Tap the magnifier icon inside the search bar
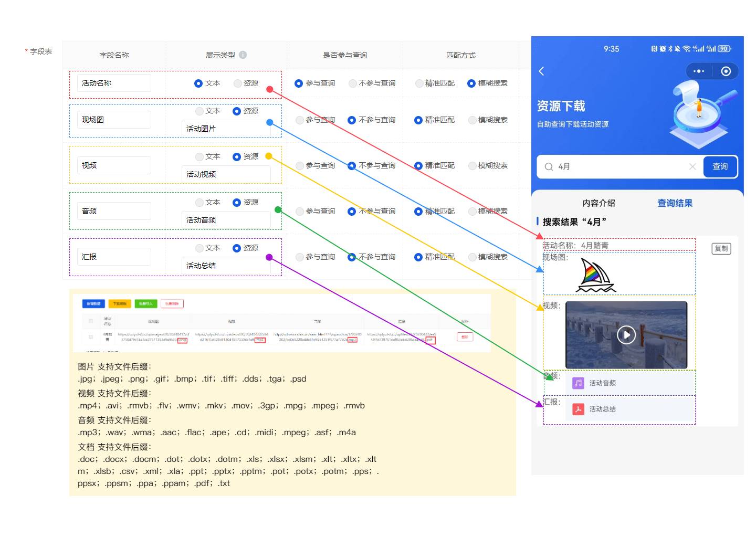 [x=549, y=166]
